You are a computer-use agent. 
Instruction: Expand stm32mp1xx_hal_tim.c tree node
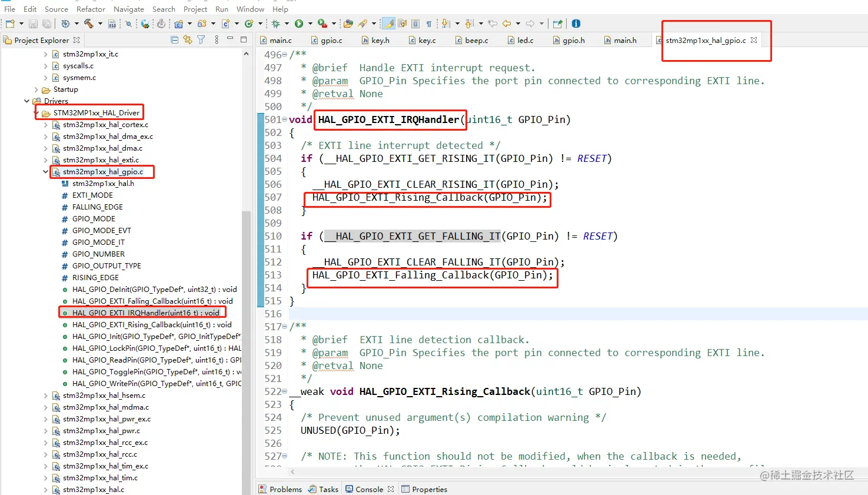click(46, 478)
